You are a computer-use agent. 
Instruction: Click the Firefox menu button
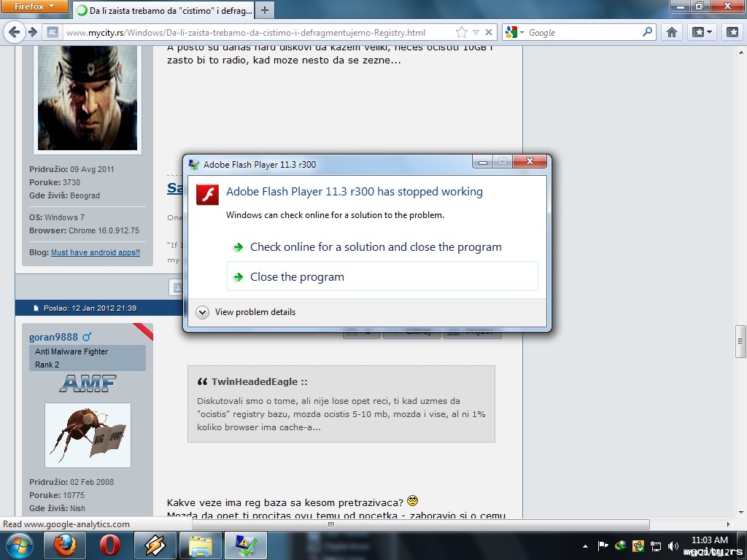34,7
